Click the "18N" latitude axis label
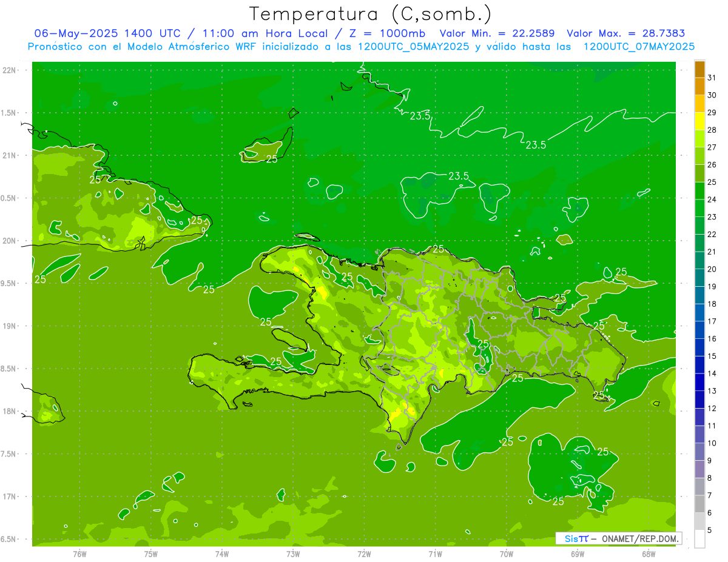Image resolution: width=728 pixels, height=562 pixels. point(9,412)
